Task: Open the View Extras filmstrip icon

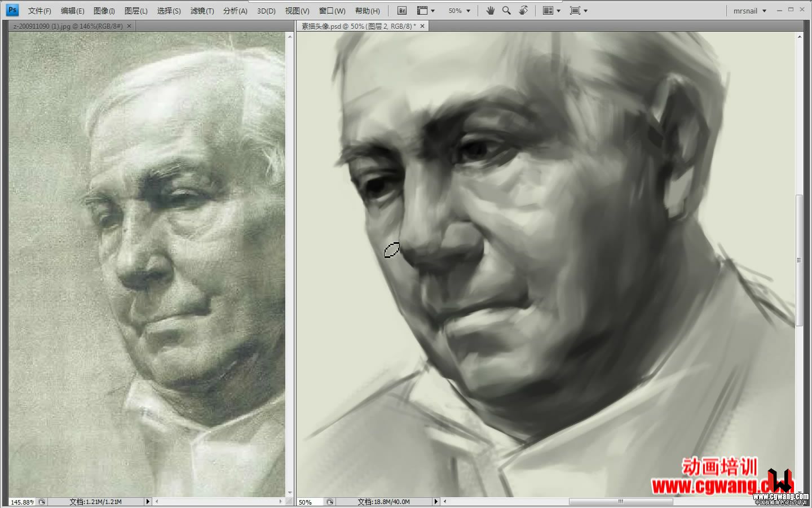Action: pyautogui.click(x=426, y=11)
